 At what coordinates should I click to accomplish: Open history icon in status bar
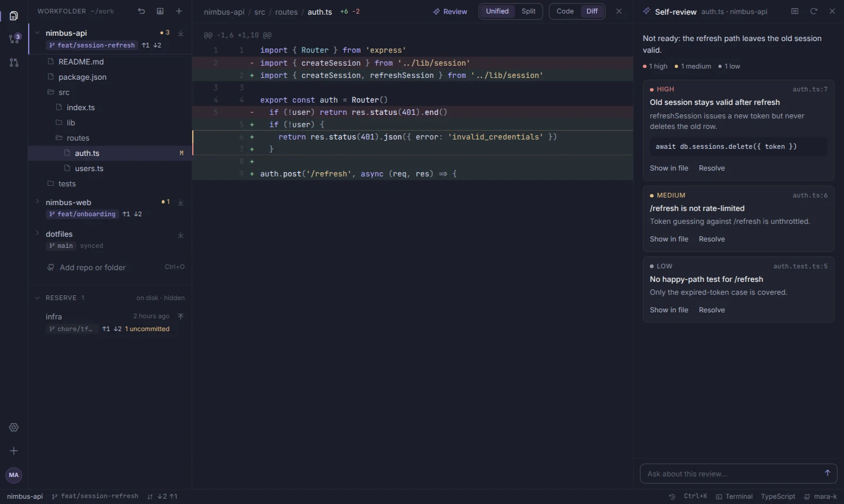pos(672,496)
